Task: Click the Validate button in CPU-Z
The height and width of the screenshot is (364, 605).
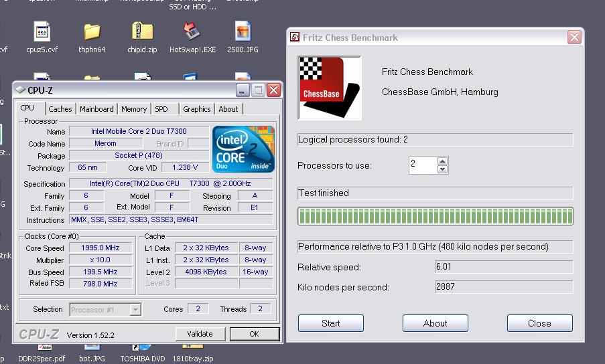Action: (200, 334)
